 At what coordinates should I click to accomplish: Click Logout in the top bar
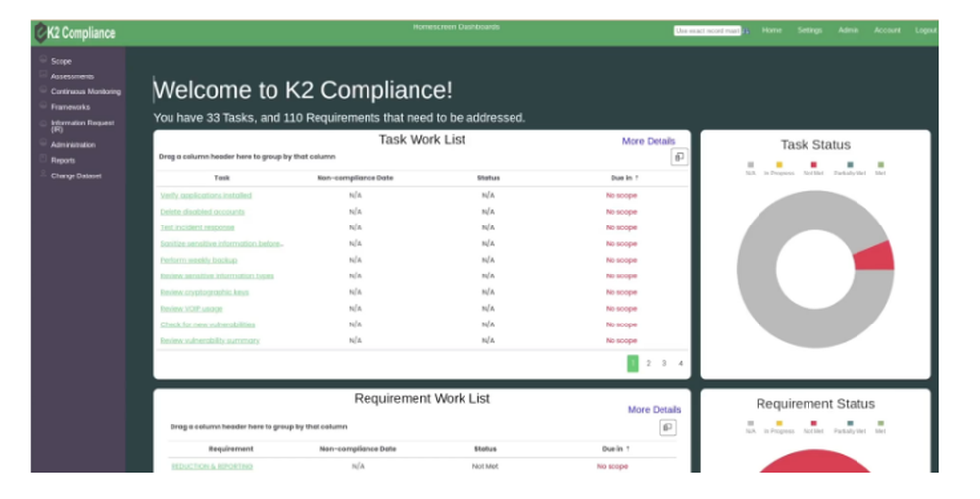(x=926, y=30)
